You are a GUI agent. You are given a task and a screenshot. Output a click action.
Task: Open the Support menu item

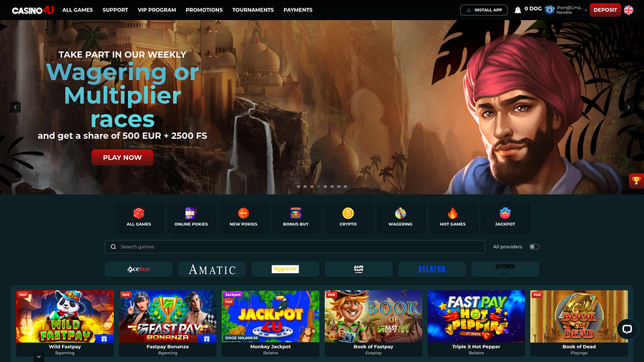[x=115, y=10]
